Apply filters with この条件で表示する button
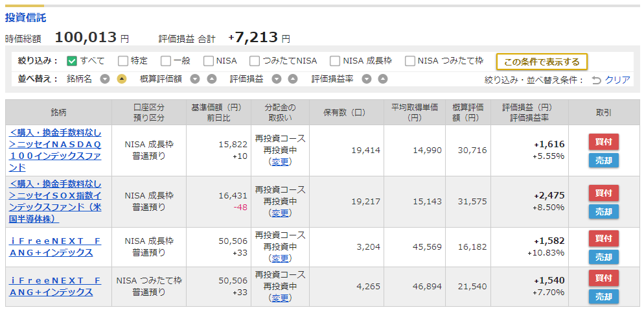 point(542,62)
